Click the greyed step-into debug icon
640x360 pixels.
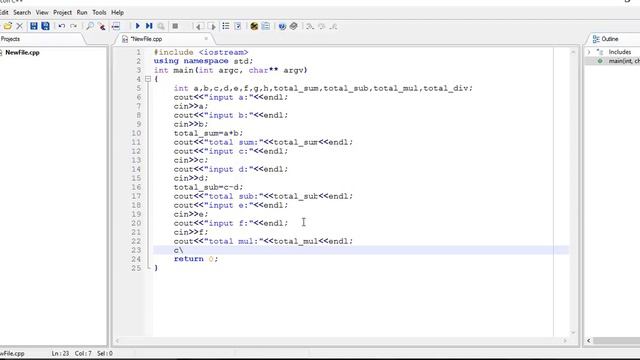[x=310, y=27]
